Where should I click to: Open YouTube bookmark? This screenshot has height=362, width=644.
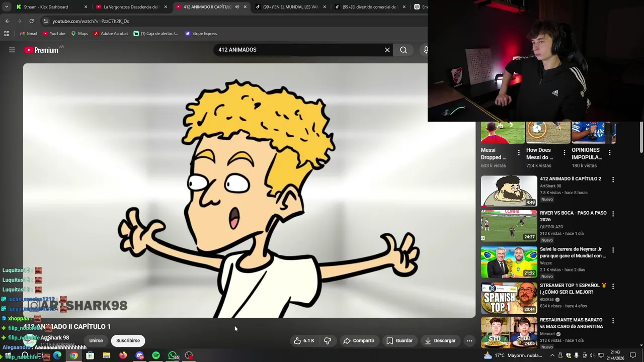(x=54, y=34)
